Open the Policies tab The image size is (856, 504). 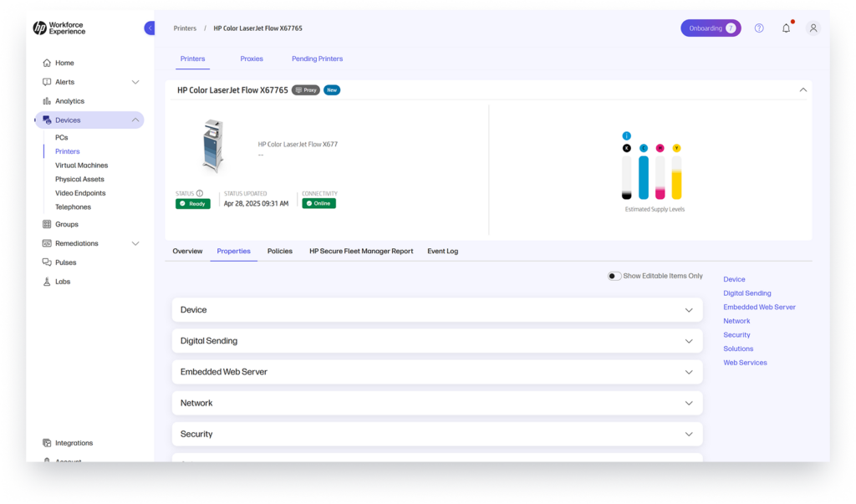pyautogui.click(x=279, y=252)
